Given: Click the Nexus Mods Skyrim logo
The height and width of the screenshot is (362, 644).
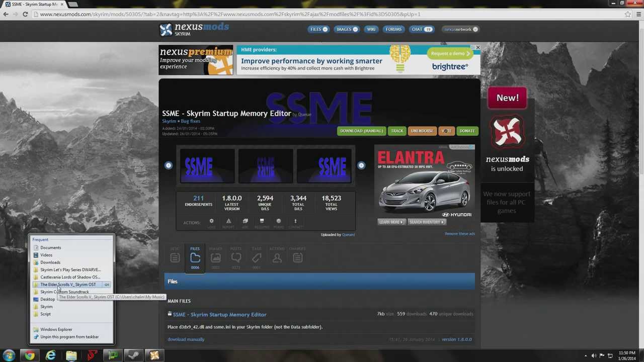Looking at the screenshot, I should click(194, 29).
